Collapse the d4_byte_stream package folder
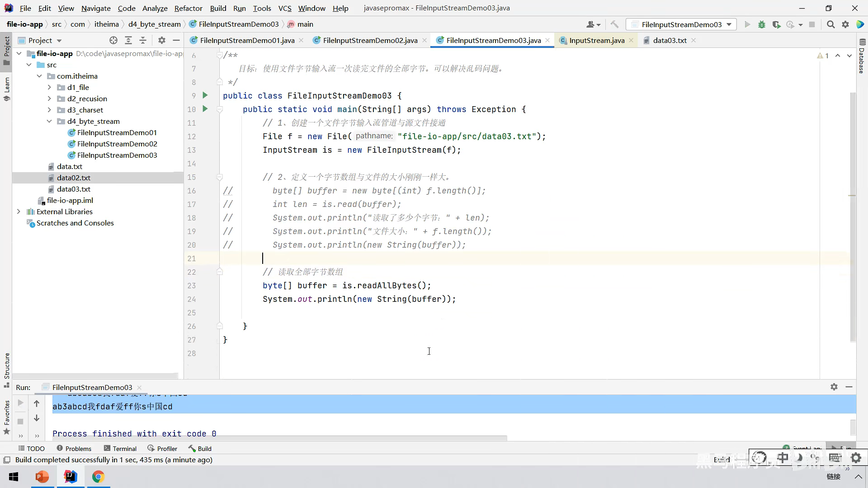The height and width of the screenshot is (488, 868). [49, 121]
